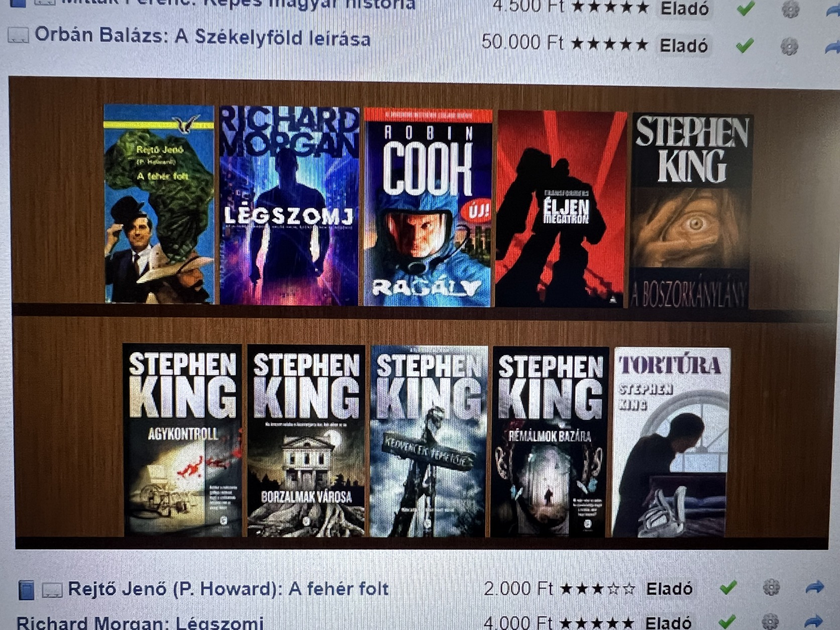Image resolution: width=840 pixels, height=630 pixels.
Task: Click the green checkmark for Orbán Balázs listing
Action: [745, 46]
